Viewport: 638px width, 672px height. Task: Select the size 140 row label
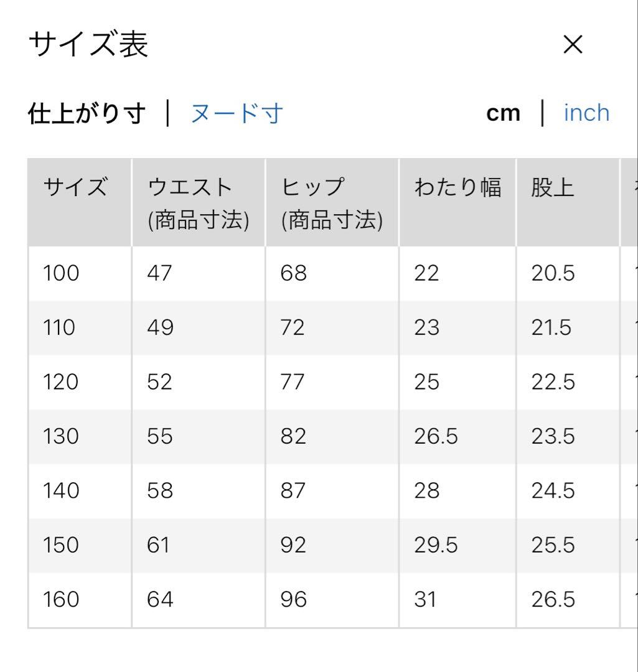pyautogui.click(x=61, y=490)
